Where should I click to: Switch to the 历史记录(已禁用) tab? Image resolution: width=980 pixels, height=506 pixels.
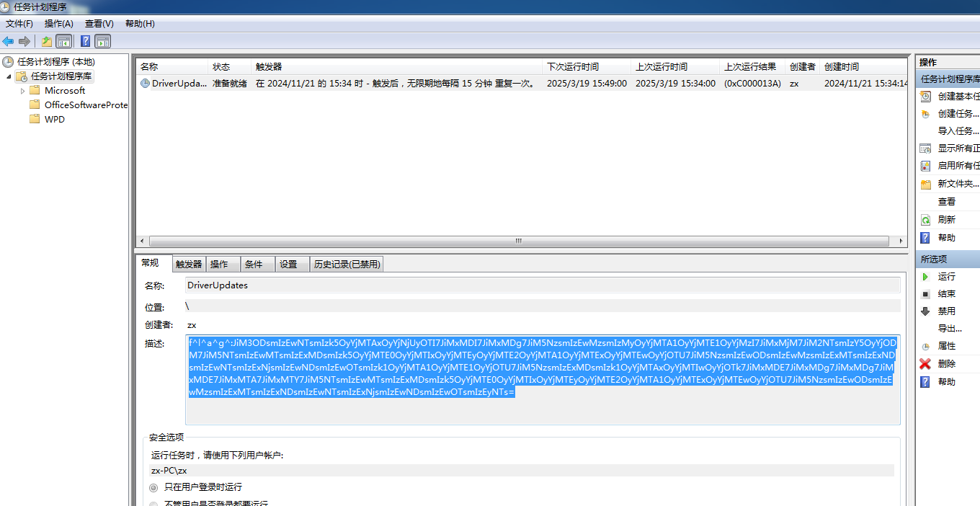tap(347, 265)
